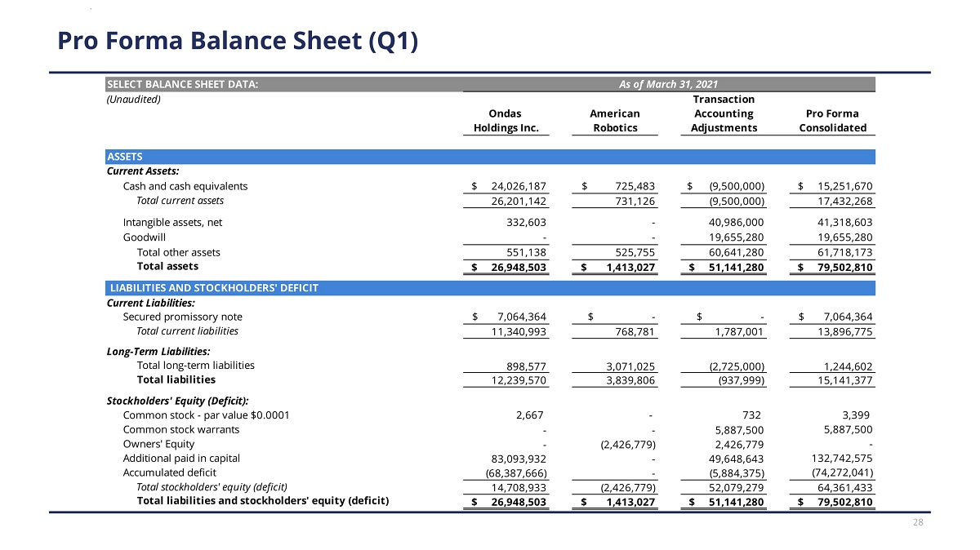Select the Additional paid in capital value 132,742,575
Screen dimensions: 980x550
(835, 459)
